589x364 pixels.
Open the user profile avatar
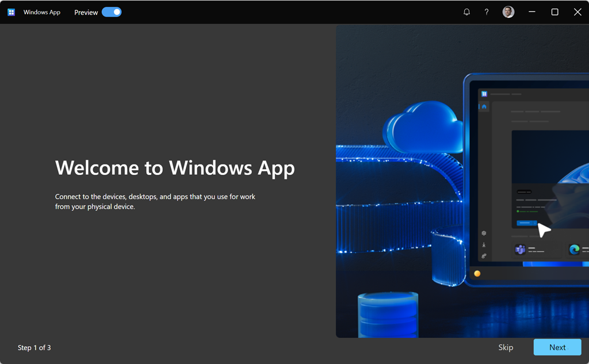click(508, 12)
